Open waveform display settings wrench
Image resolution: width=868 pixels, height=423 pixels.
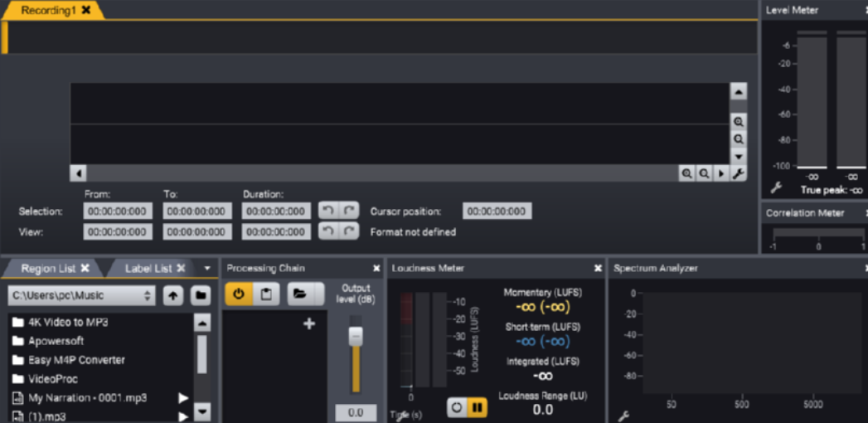[x=738, y=174]
